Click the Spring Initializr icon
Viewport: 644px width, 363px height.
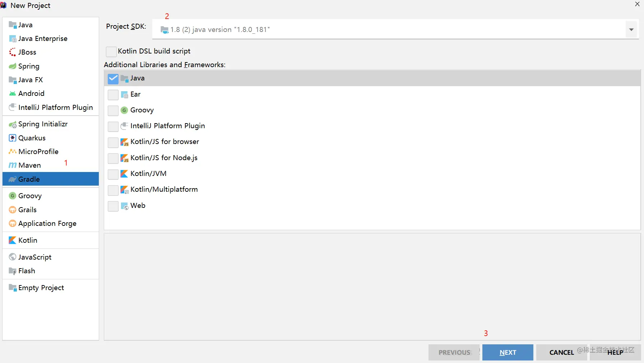coord(13,124)
